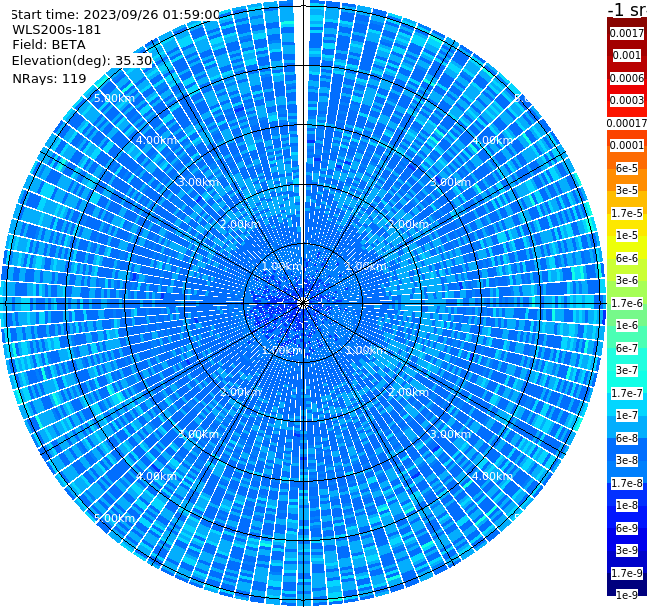The image size is (647, 607).
Task: Select the 1.7e-6 colorbar tick label
Action: tap(627, 303)
